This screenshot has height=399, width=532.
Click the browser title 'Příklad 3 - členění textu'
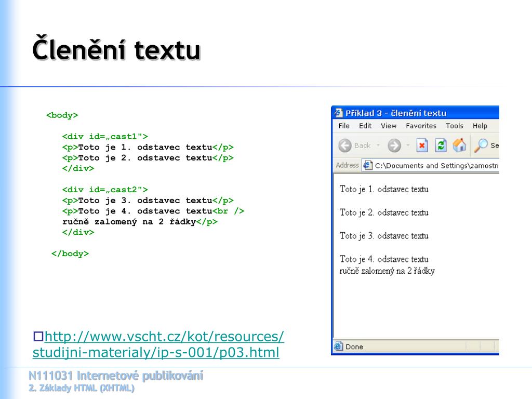coord(395,113)
